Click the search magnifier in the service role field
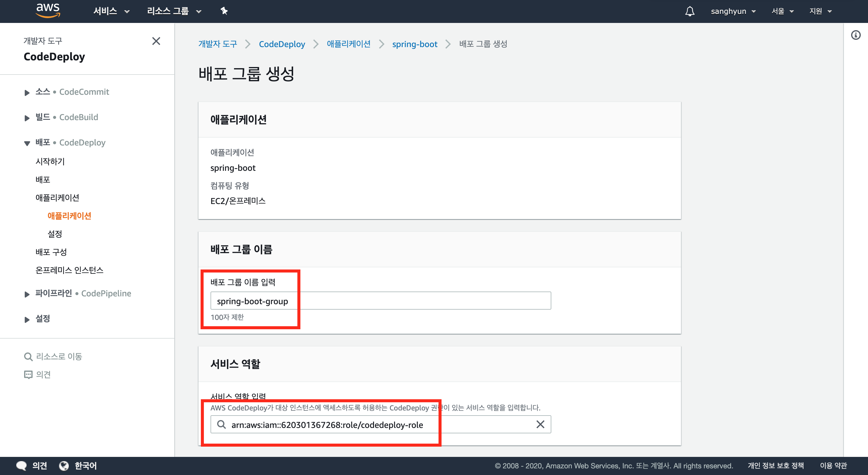This screenshot has height=475, width=868. coord(221,424)
